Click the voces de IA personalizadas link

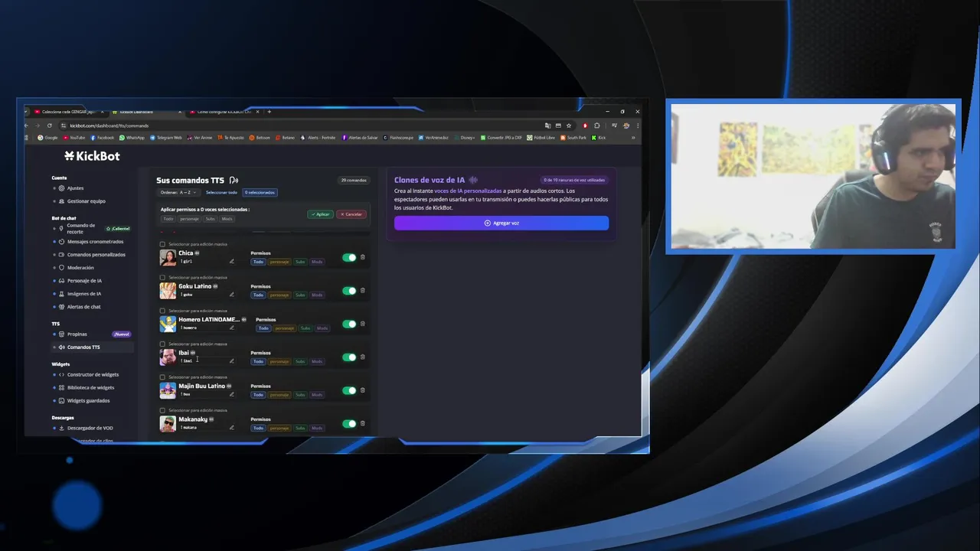468,191
